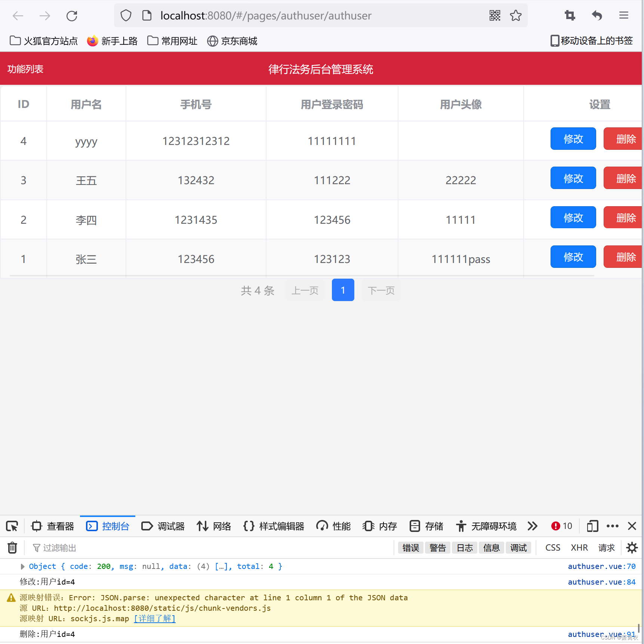The height and width of the screenshot is (644, 644).
Task: Pick an element with the inspector picker
Action: point(12,526)
